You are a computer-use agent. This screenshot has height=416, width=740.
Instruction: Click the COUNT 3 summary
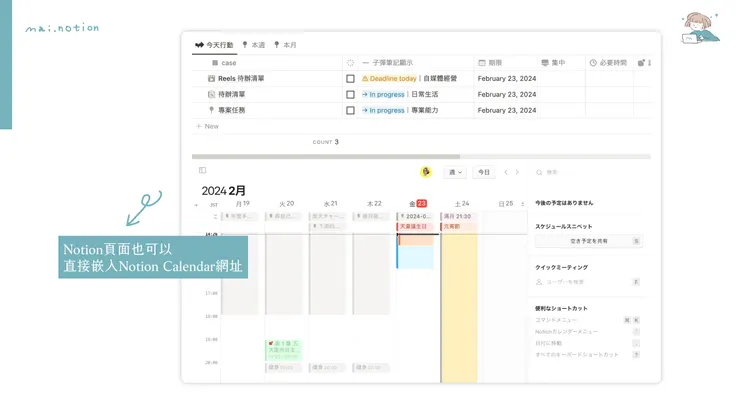(326, 142)
